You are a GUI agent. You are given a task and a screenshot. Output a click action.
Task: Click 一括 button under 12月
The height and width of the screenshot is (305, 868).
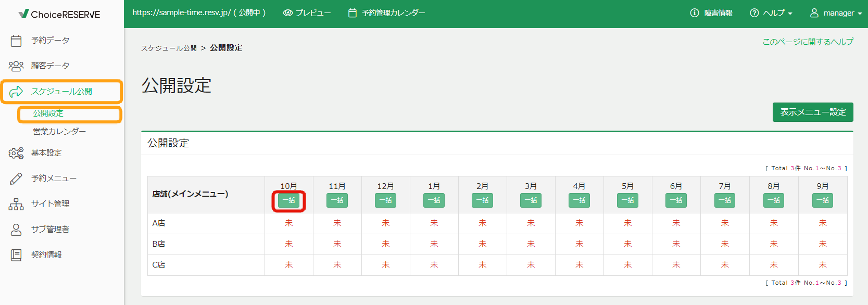(386, 200)
